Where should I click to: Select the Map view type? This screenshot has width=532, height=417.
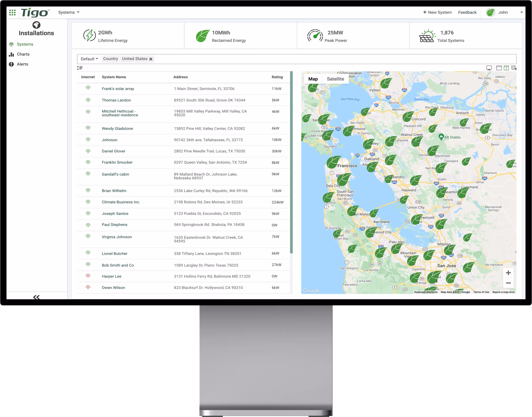coord(313,79)
